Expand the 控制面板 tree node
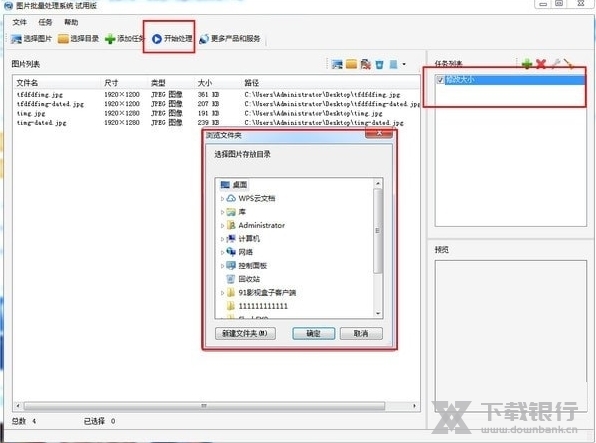The height and width of the screenshot is (443, 596). [222, 266]
